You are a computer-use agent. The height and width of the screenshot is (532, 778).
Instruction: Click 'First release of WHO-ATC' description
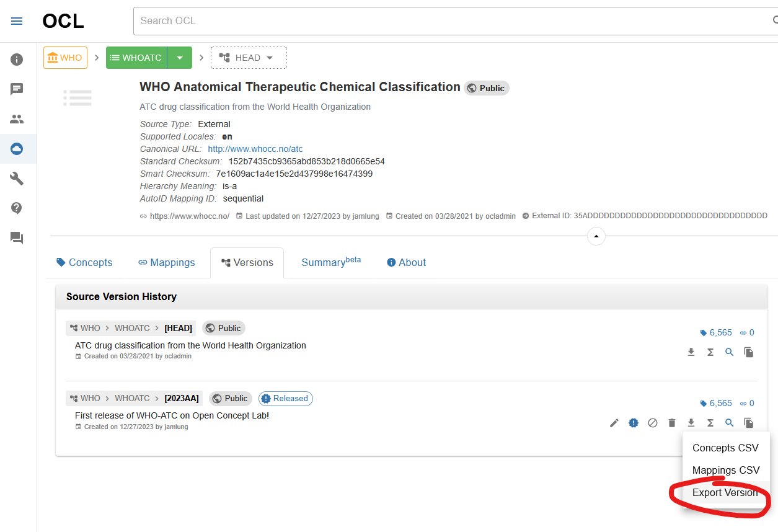[172, 415]
